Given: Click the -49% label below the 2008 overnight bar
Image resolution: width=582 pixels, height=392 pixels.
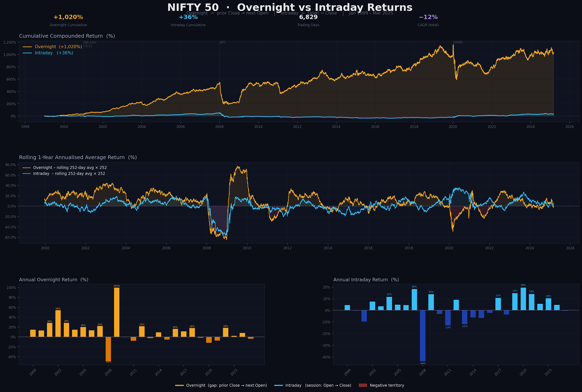Looking at the screenshot, I should point(108,362).
